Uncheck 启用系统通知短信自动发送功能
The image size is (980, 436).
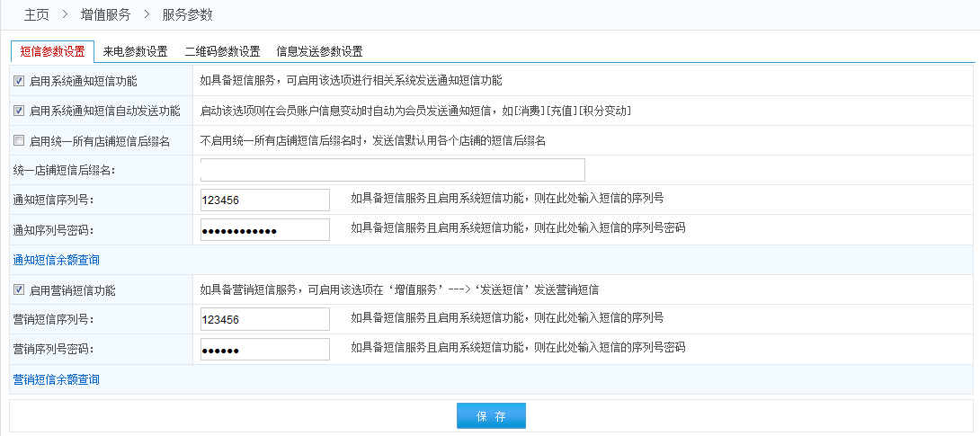[x=19, y=111]
